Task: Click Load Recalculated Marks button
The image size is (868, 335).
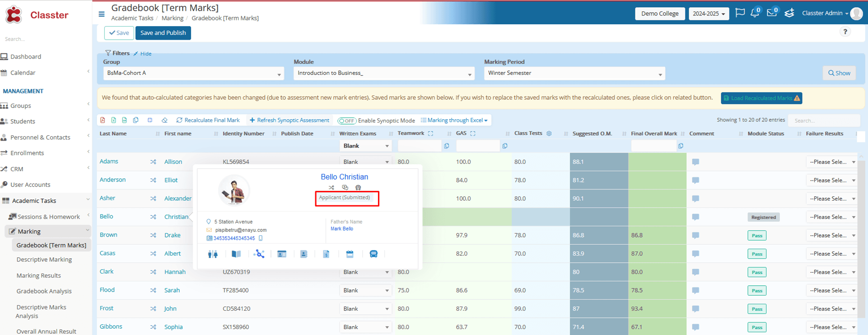Action: coord(761,98)
